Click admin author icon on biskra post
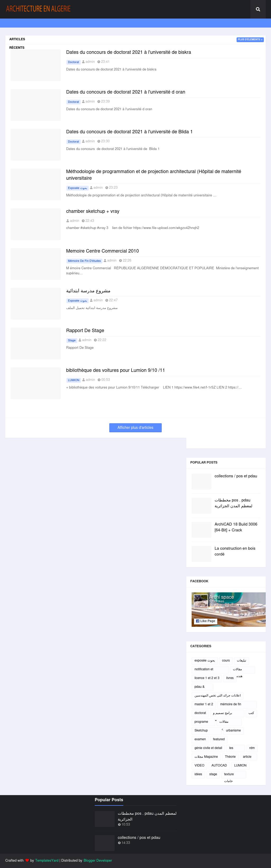The width and height of the screenshot is (271, 868). click(83, 62)
